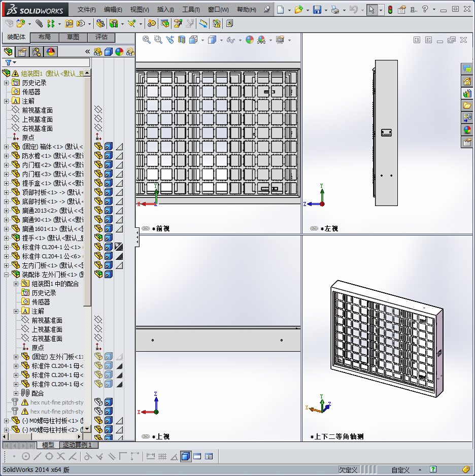This screenshot has width=475, height=476.
Task: Click the Save icon in the top toolbar
Action: pyautogui.click(x=317, y=10)
